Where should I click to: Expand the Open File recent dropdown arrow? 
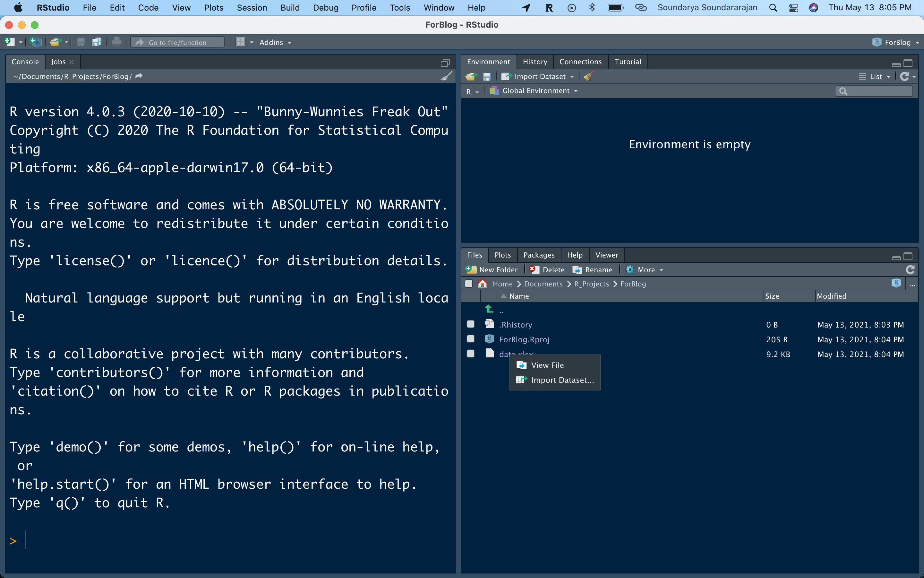pyautogui.click(x=66, y=42)
